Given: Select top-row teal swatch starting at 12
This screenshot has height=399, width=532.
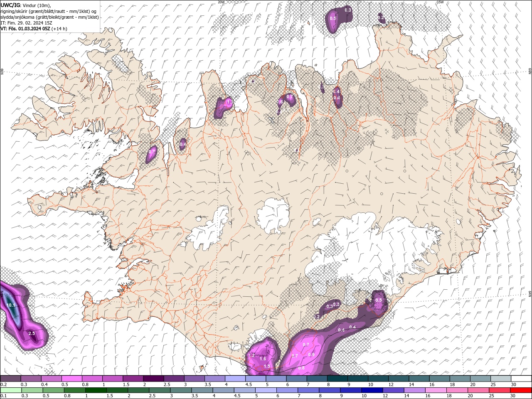Looking at the screenshot, I should [x=399, y=379].
